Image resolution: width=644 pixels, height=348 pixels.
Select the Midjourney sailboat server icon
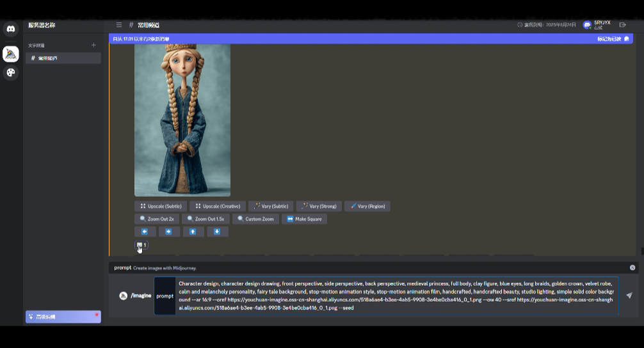pyautogui.click(x=11, y=54)
